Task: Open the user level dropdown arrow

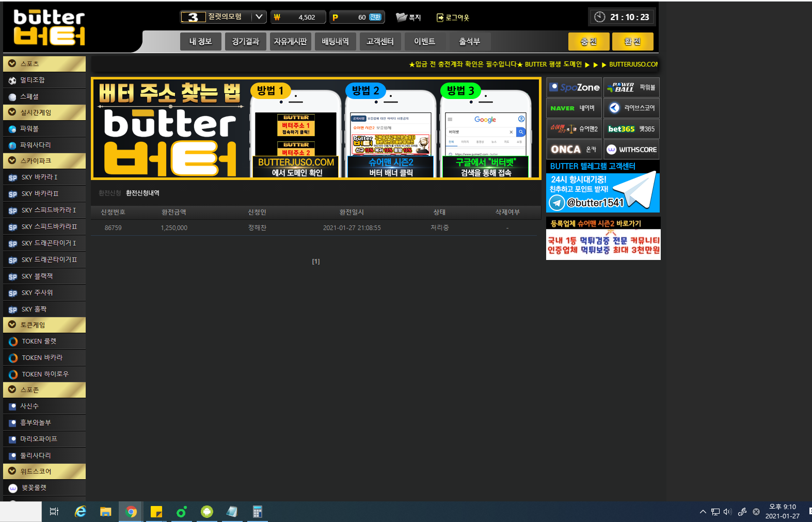Action: pos(259,17)
